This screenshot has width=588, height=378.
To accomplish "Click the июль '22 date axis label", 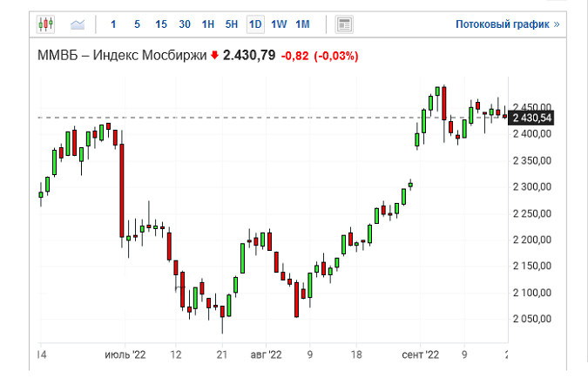I will click(125, 354).
